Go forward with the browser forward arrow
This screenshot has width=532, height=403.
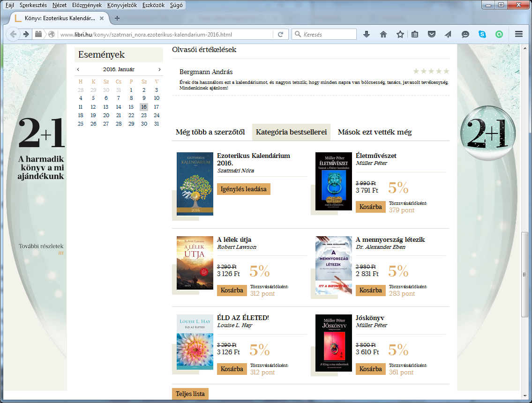(x=26, y=34)
